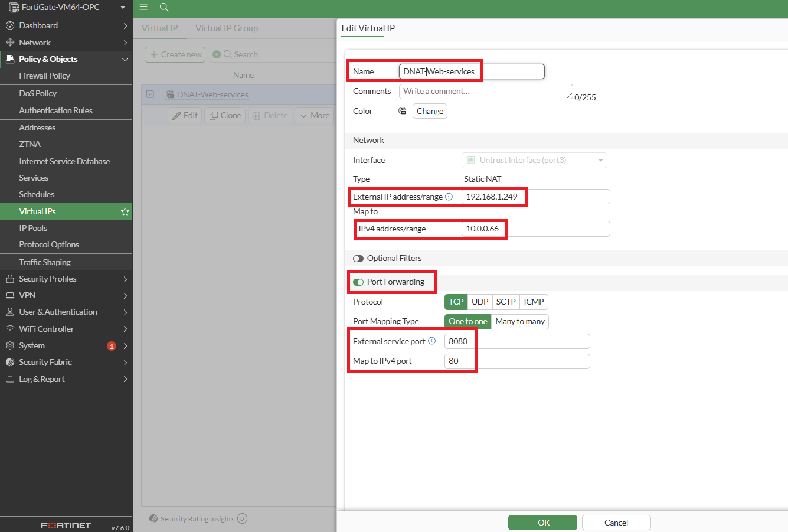Image resolution: width=788 pixels, height=532 pixels.
Task: Click the Color icon next to Change
Action: click(402, 111)
